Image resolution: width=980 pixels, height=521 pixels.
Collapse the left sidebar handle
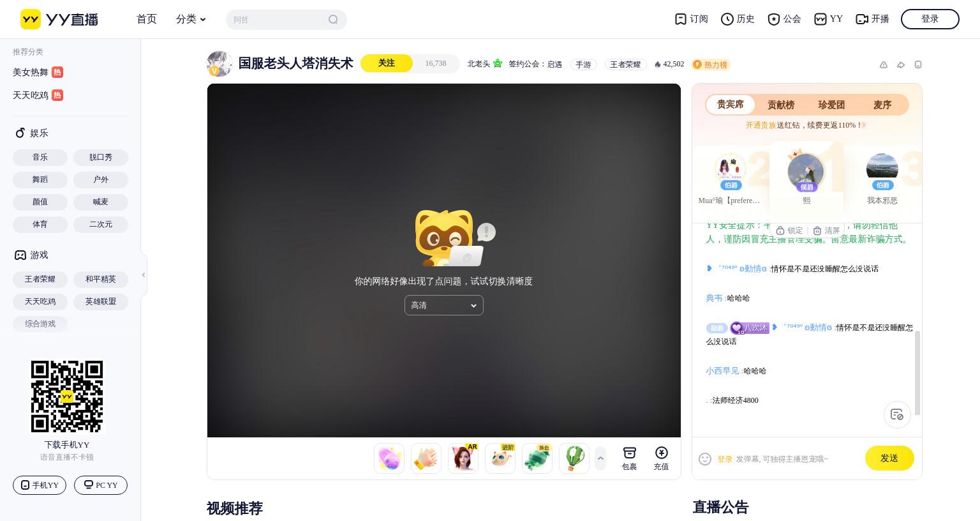(144, 275)
